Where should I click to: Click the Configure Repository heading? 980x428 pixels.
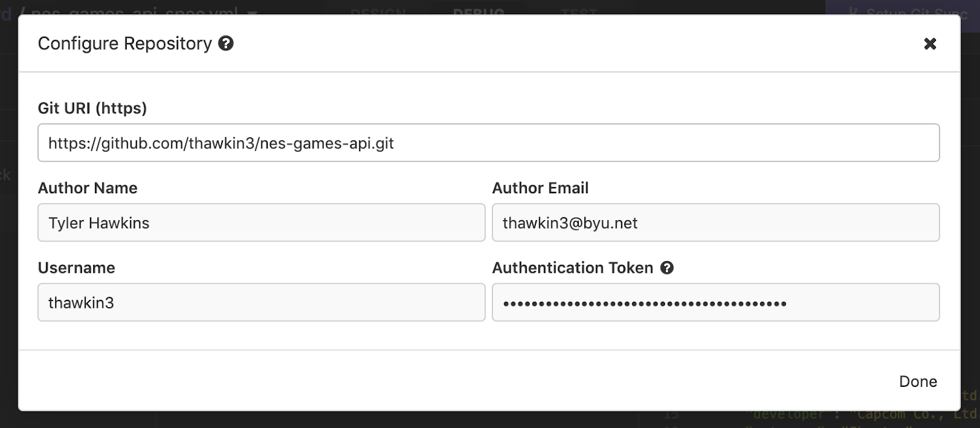[x=125, y=44]
